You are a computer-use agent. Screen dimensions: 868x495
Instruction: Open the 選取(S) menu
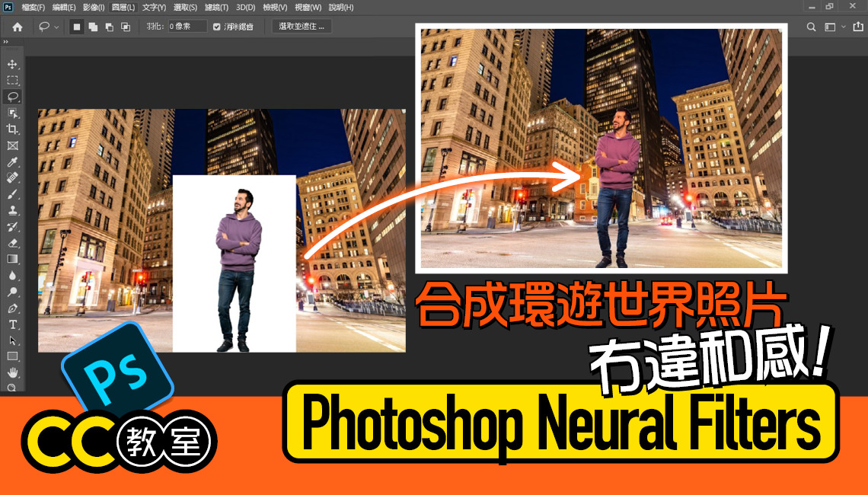(186, 7)
